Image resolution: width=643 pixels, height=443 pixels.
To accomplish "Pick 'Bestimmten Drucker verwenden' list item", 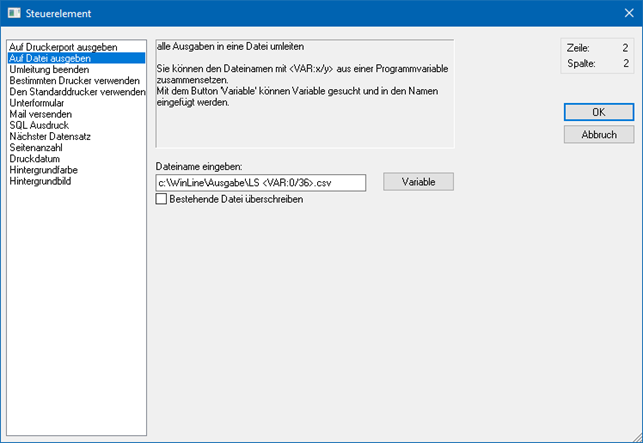I will tap(74, 83).
